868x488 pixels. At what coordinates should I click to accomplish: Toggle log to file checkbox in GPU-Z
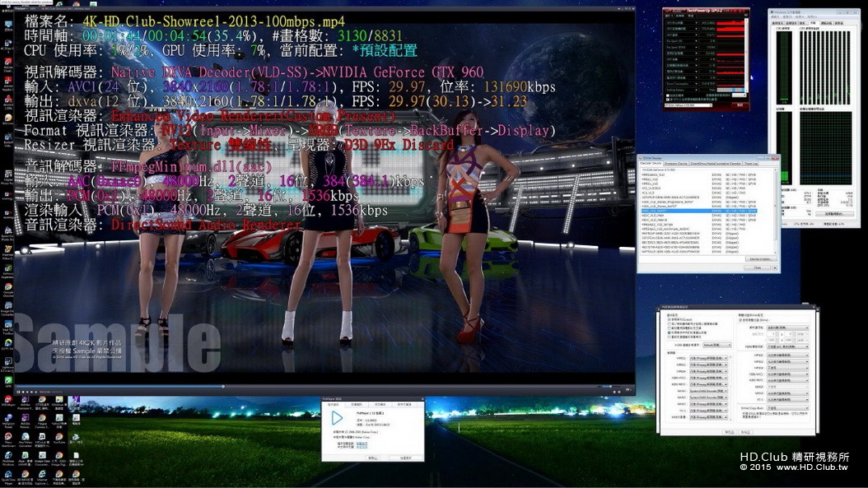click(668, 95)
